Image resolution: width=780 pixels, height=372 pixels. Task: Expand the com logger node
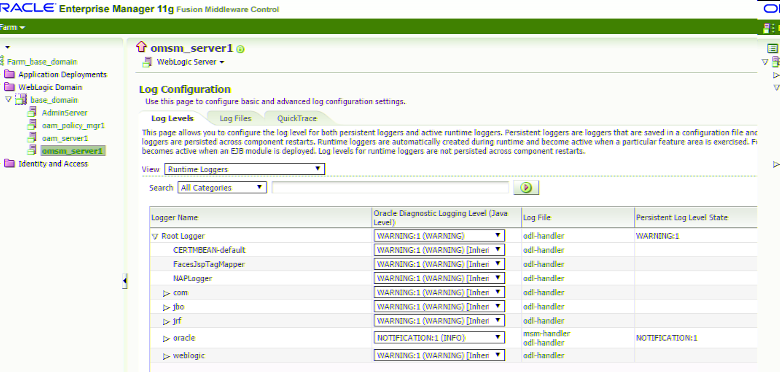coord(167,293)
